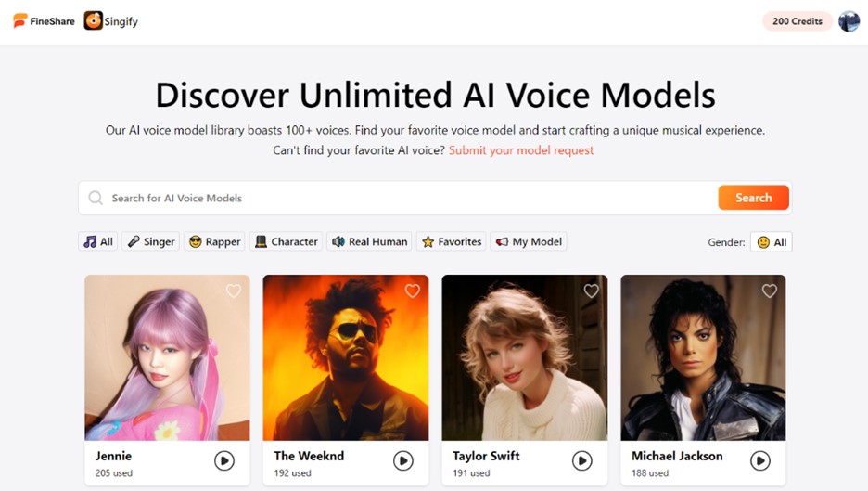Play the Michael Jackson voice sample
This screenshot has height=491, width=868.
tap(760, 460)
